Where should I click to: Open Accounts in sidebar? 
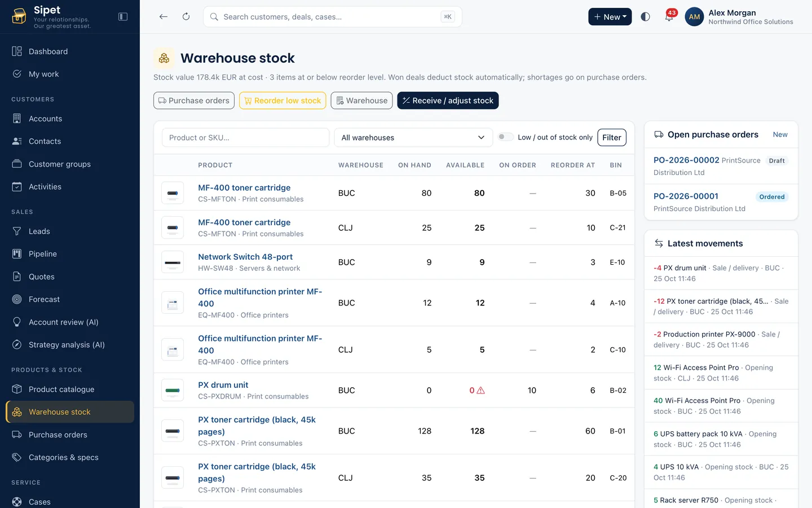pos(70,119)
